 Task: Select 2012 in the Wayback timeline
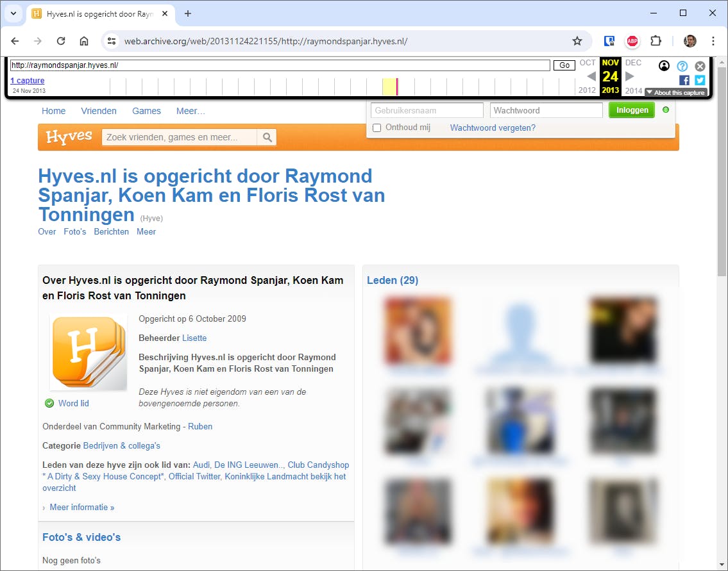point(587,90)
